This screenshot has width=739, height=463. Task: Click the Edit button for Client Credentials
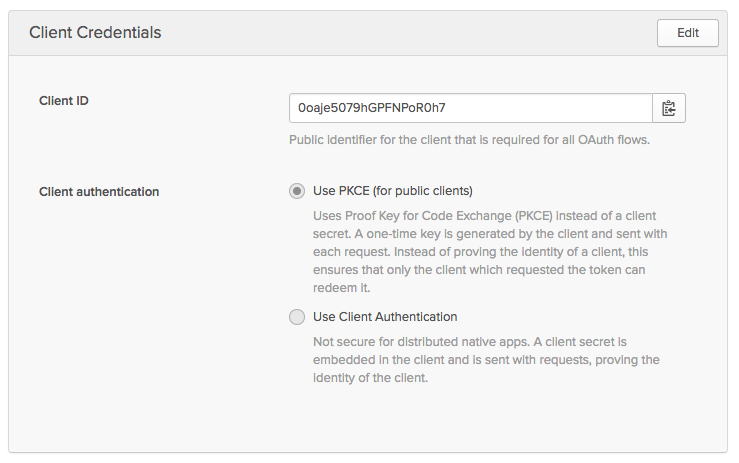687,32
